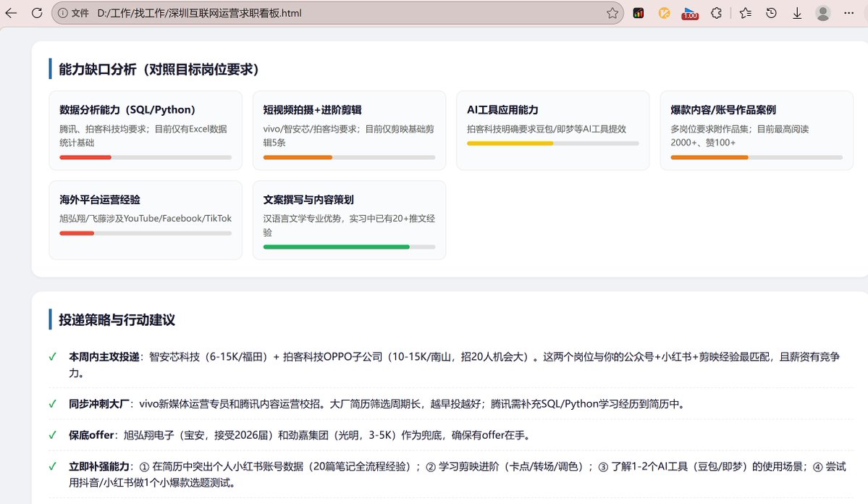Click the 投递策略与行动建议 section heading
This screenshot has width=868, height=504.
pos(117,319)
